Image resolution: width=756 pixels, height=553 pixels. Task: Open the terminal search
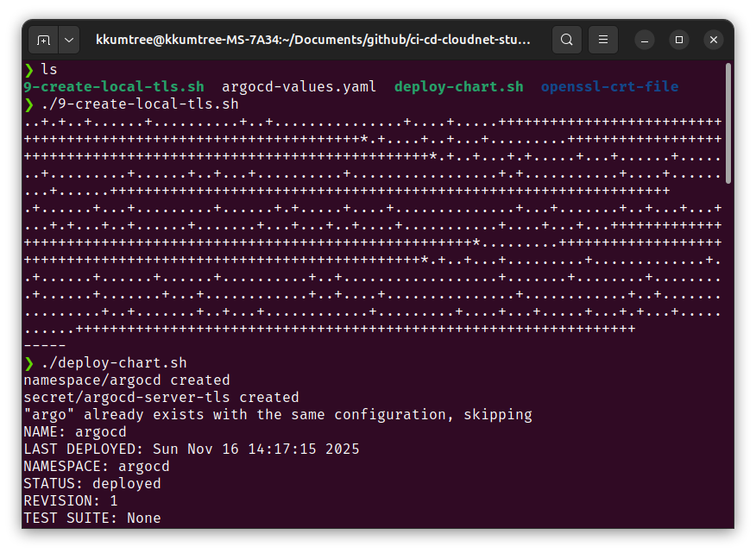(566, 40)
